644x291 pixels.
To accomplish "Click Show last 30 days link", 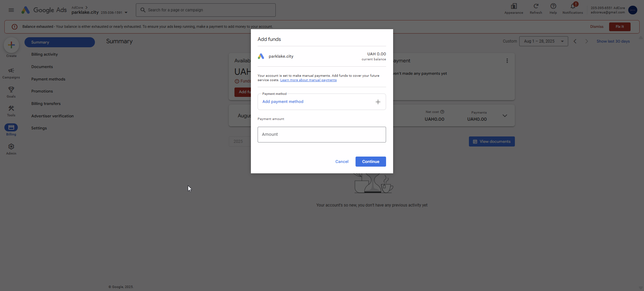I will click(x=613, y=41).
